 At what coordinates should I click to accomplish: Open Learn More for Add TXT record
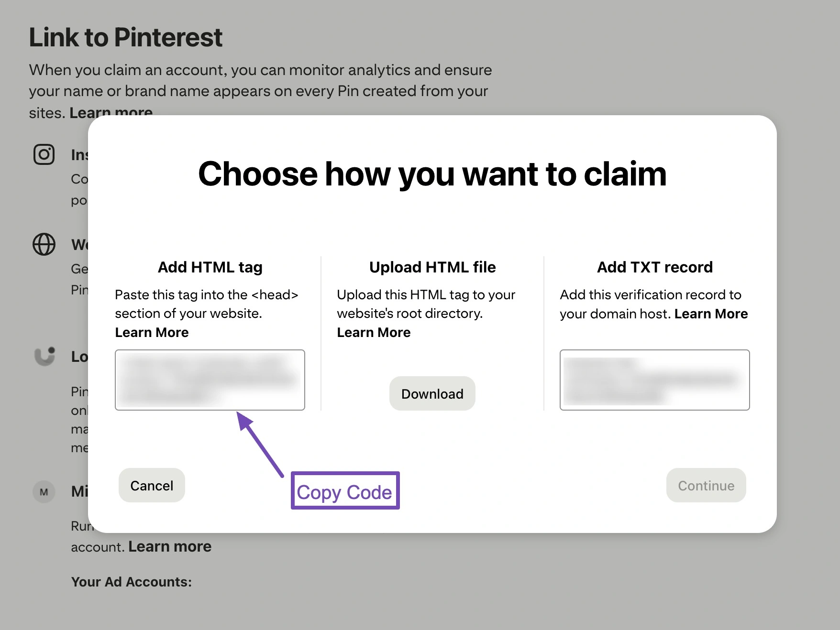711,314
